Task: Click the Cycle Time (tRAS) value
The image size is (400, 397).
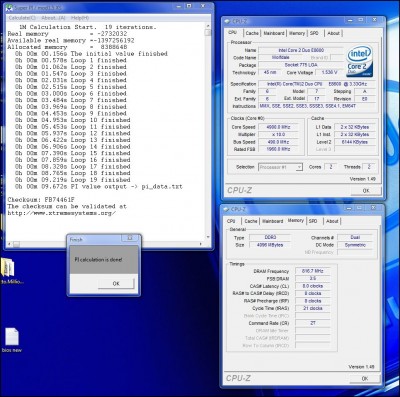Action: pos(312,308)
